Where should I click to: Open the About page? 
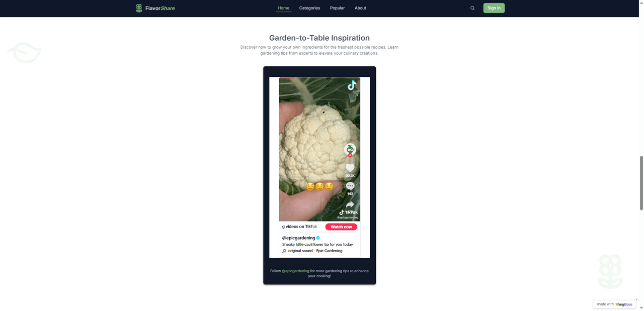click(x=360, y=8)
